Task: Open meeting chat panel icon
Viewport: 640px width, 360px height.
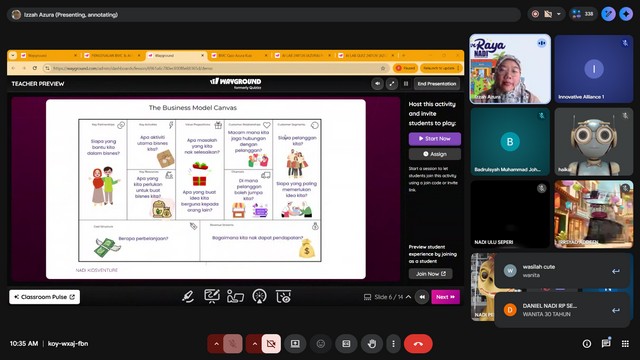Action: pos(606,343)
